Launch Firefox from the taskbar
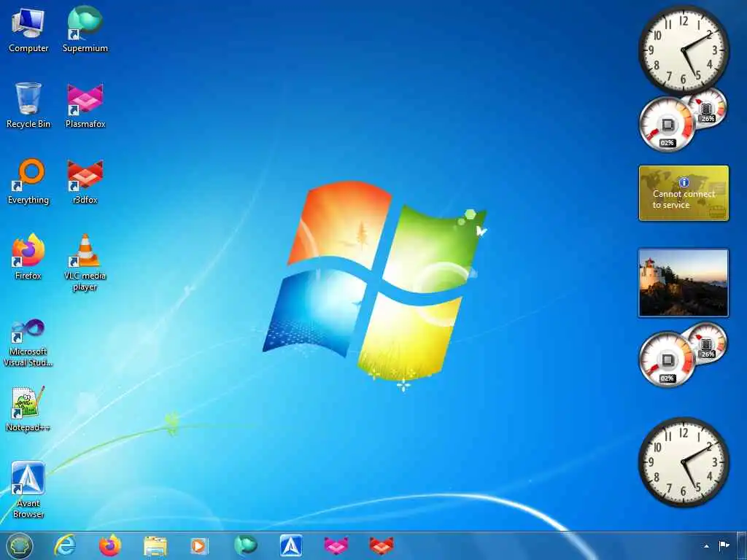 click(x=110, y=545)
